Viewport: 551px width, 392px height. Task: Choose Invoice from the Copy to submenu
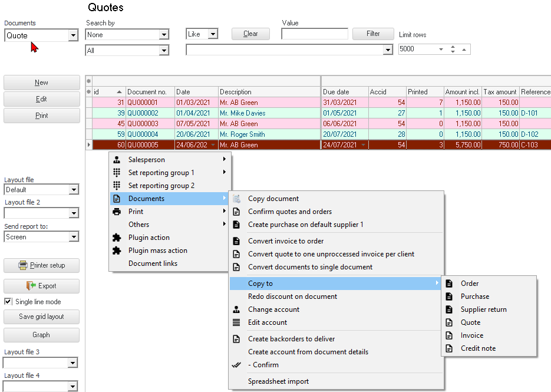pos(472,335)
